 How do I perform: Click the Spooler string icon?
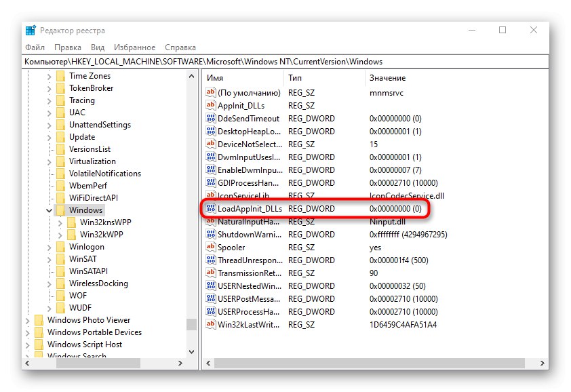click(211, 248)
